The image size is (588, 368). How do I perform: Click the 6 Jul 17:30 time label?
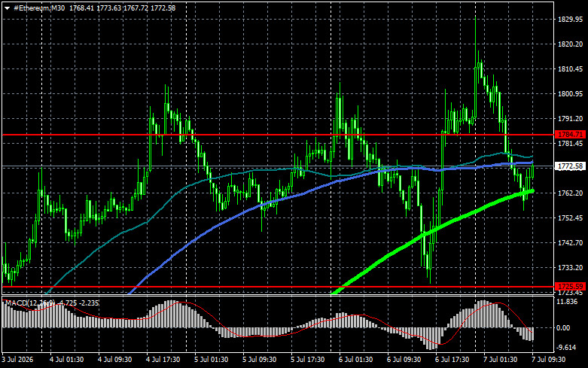pos(452,360)
